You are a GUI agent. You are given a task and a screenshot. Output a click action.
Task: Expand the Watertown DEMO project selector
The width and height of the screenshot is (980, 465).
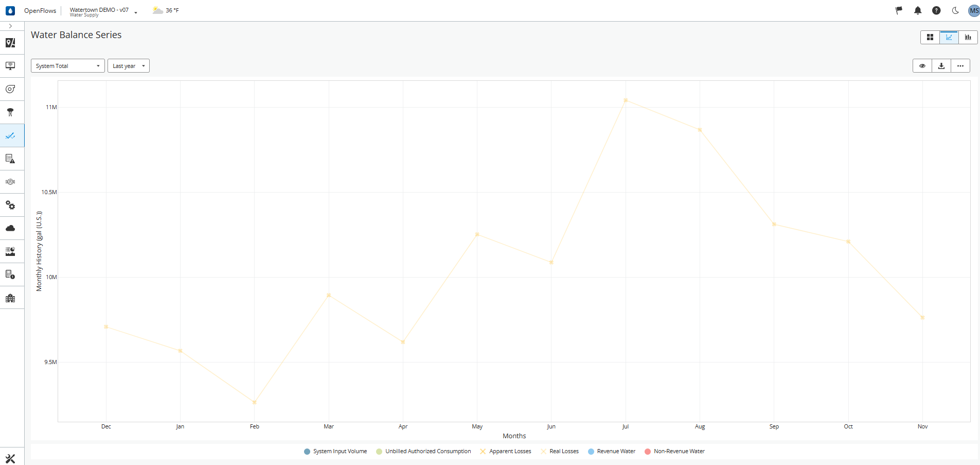click(103, 12)
